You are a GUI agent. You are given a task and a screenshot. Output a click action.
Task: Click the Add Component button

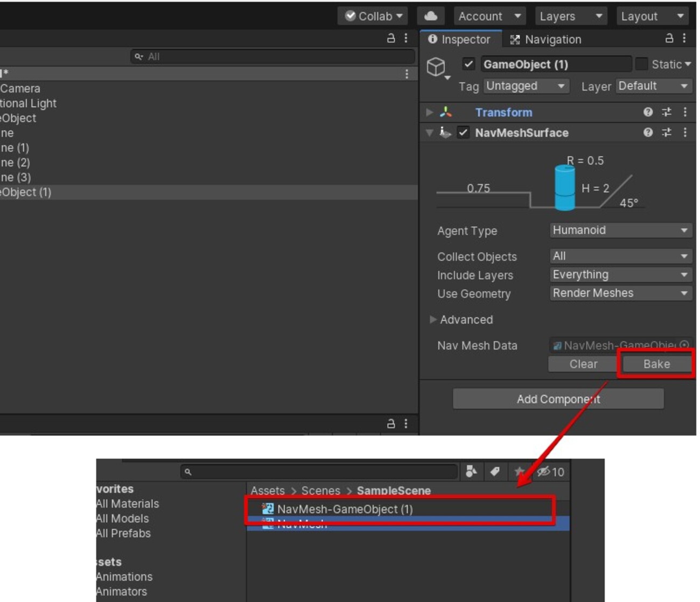pyautogui.click(x=558, y=399)
